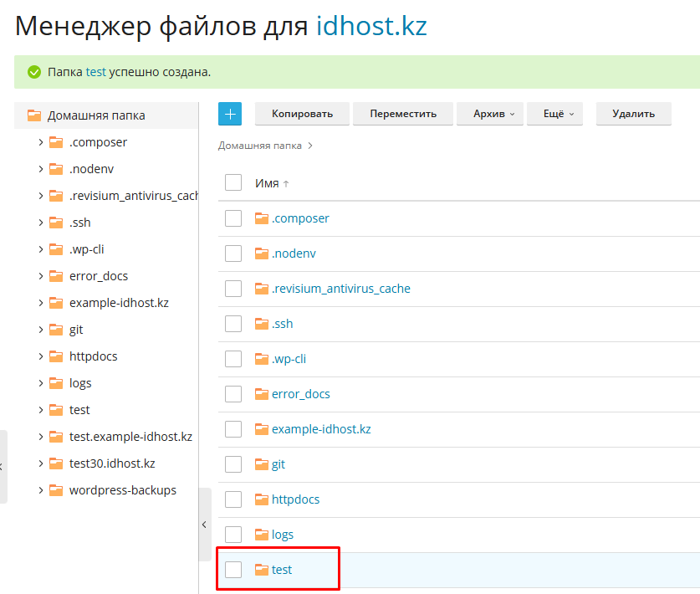
Task: Expand the .wp-cli folder in the tree
Action: [x=41, y=249]
